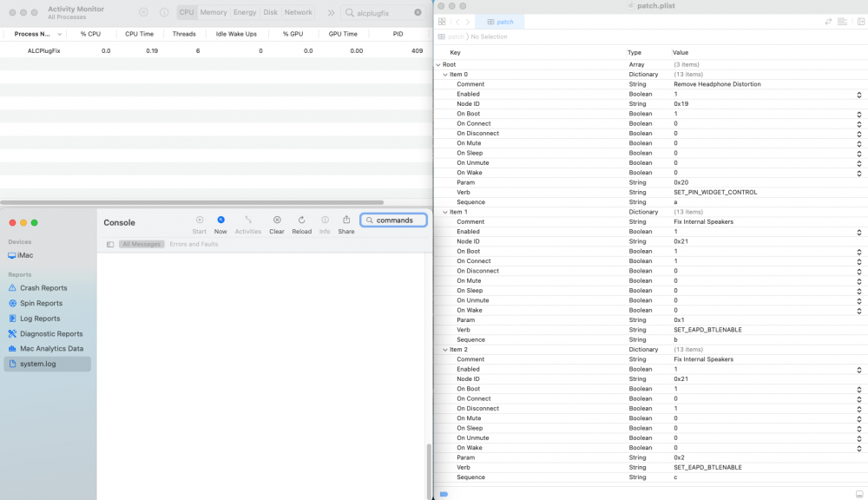Image resolution: width=868 pixels, height=500 pixels.
Task: Switch to the Energy tab in Activity Monitor
Action: [x=245, y=12]
